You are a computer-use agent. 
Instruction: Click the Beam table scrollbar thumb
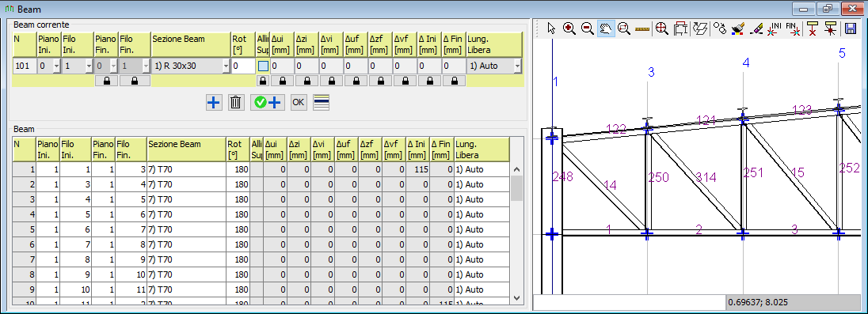click(517, 188)
